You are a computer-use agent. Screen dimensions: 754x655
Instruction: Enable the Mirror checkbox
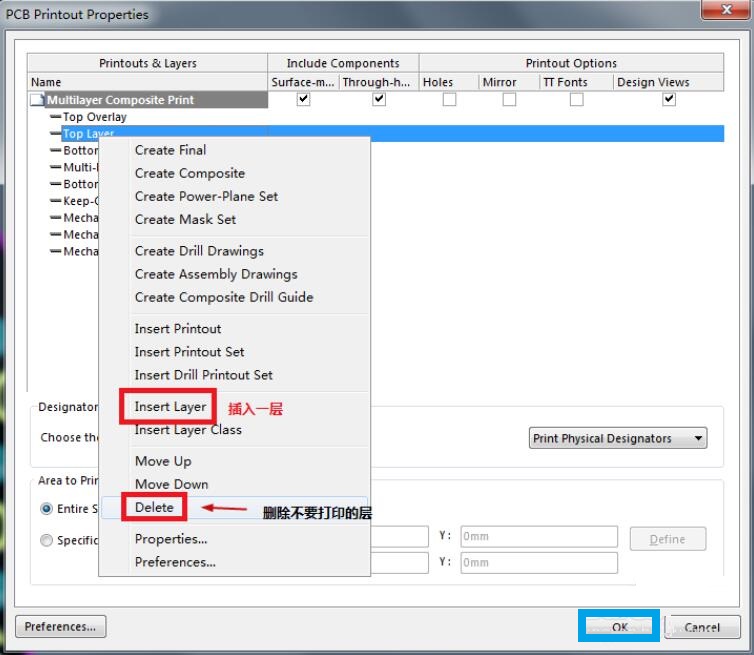click(509, 99)
